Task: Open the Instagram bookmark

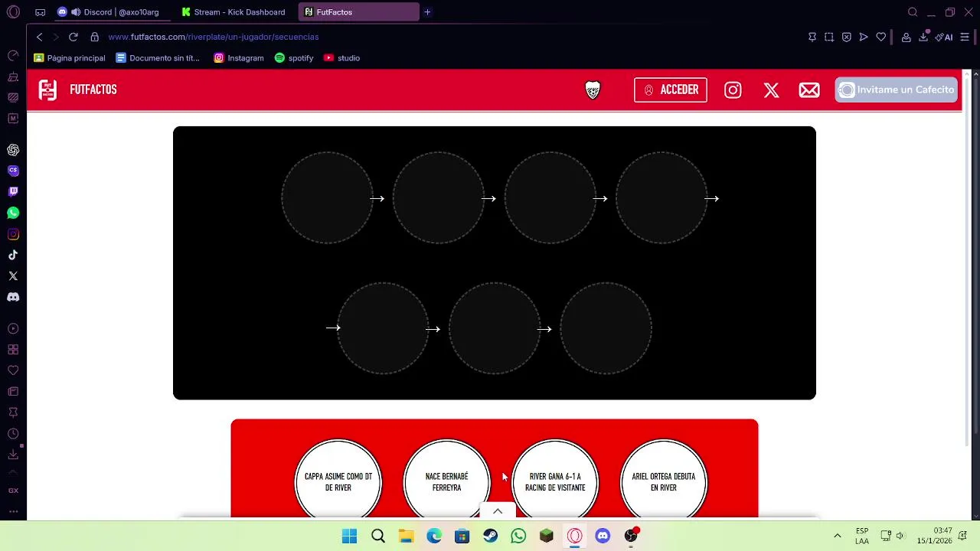Action: pyautogui.click(x=239, y=58)
